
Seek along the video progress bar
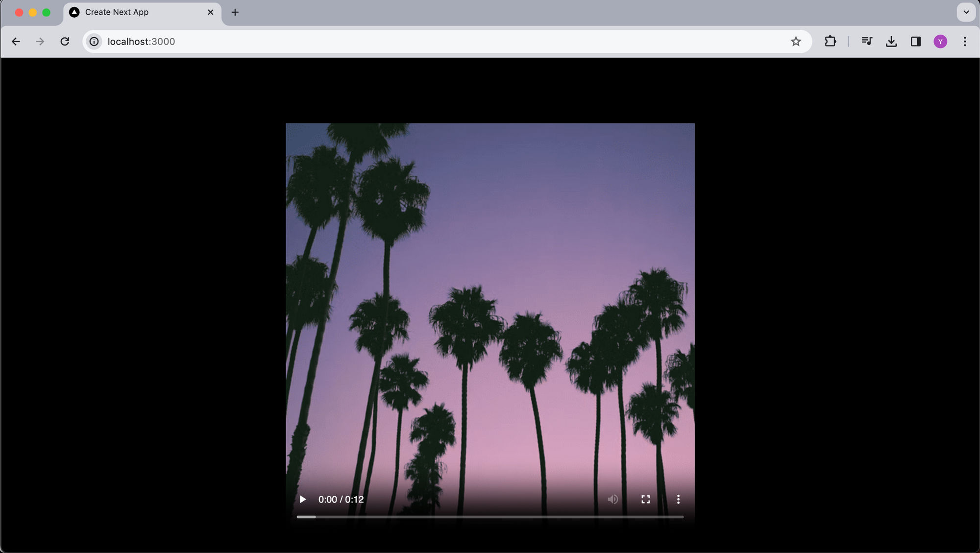[490, 517]
